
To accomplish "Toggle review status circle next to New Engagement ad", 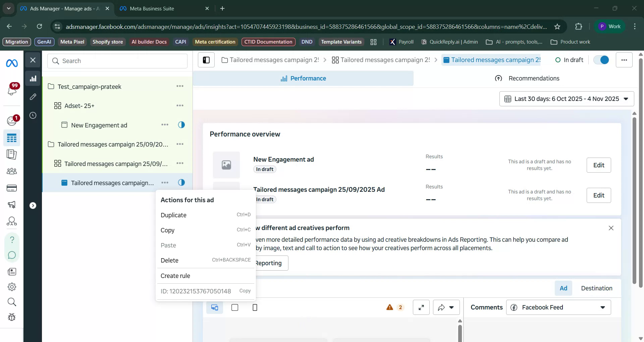I will [181, 125].
